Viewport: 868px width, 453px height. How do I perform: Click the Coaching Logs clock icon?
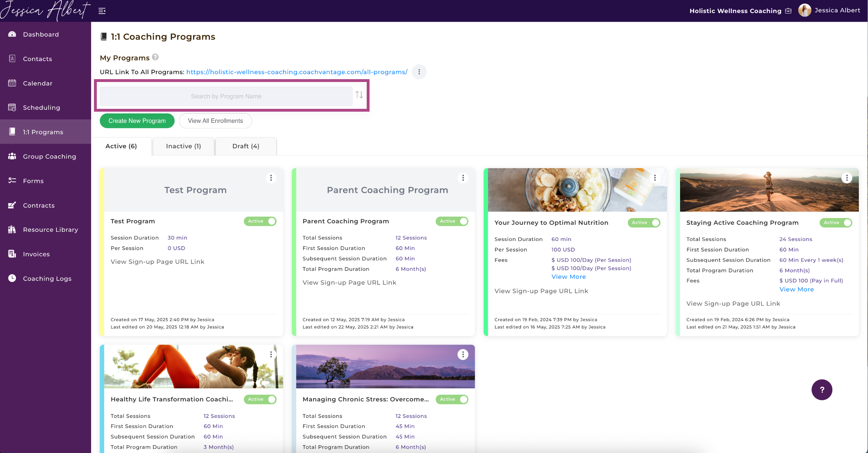coord(12,278)
